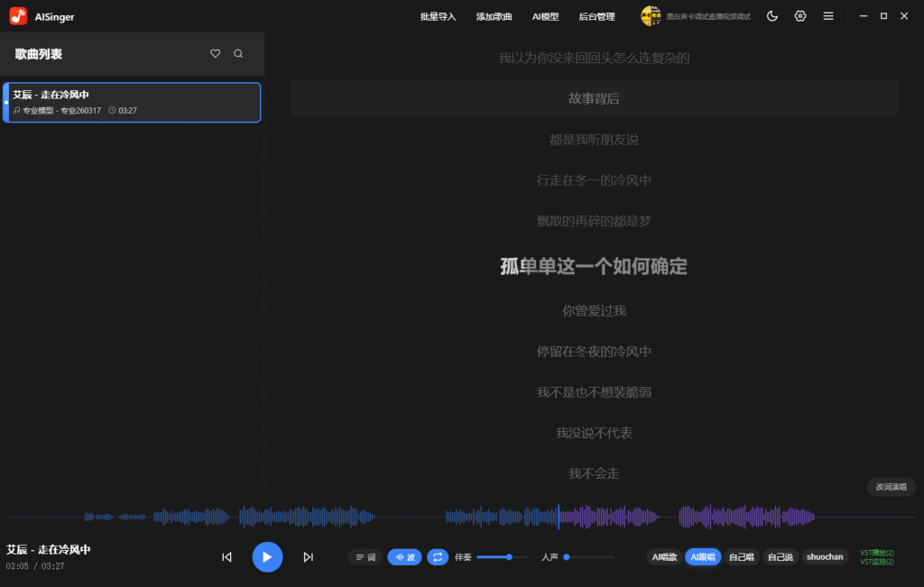Open the hamburger menu in title bar
The image size is (924, 587).
point(828,16)
